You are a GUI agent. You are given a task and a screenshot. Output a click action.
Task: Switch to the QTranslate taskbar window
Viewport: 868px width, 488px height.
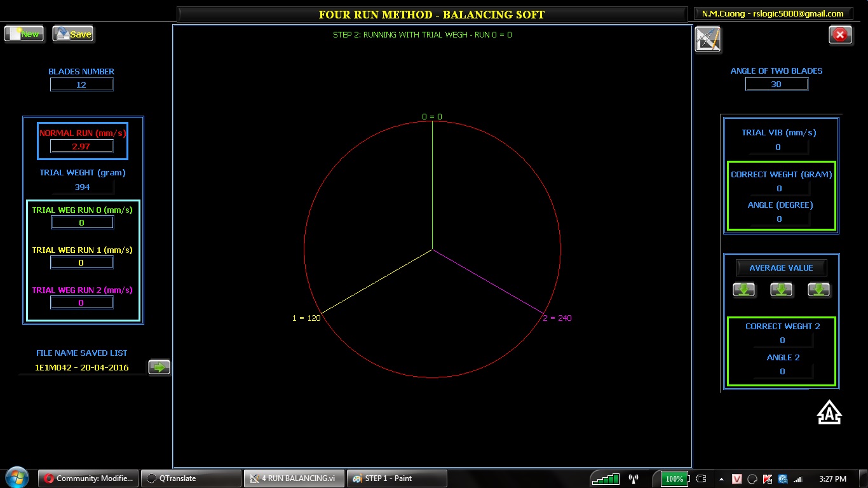point(191,478)
